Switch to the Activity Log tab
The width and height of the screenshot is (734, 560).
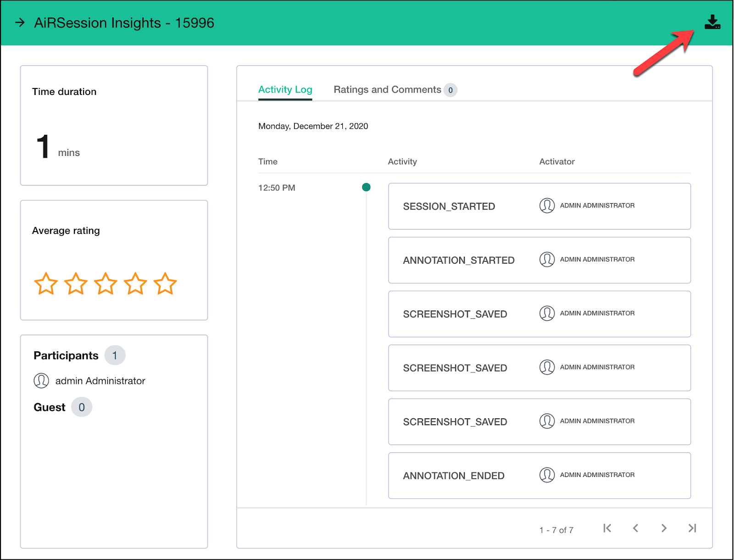(x=285, y=89)
